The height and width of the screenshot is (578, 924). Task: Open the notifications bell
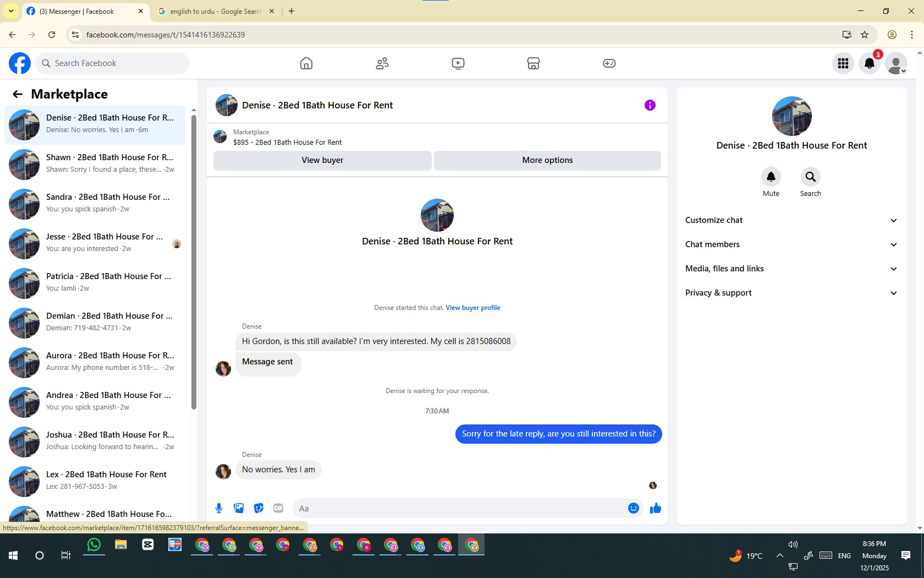tap(870, 63)
